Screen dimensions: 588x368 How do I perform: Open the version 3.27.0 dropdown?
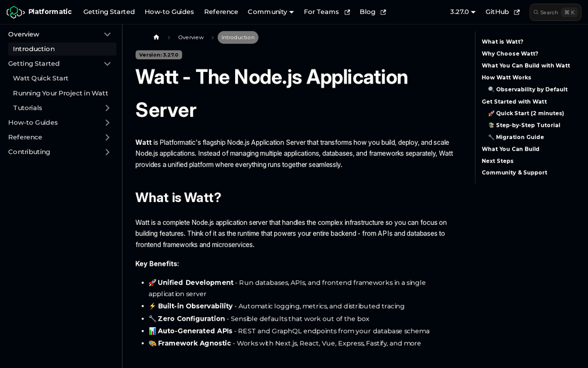tap(461, 11)
